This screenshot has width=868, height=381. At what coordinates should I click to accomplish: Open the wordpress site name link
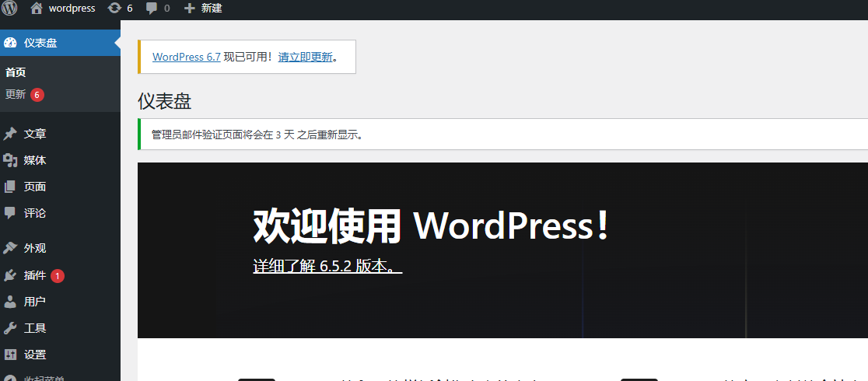click(x=72, y=9)
